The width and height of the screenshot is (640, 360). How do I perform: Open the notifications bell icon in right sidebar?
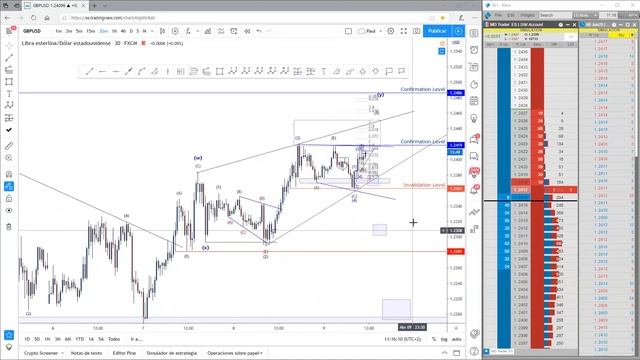(474, 190)
